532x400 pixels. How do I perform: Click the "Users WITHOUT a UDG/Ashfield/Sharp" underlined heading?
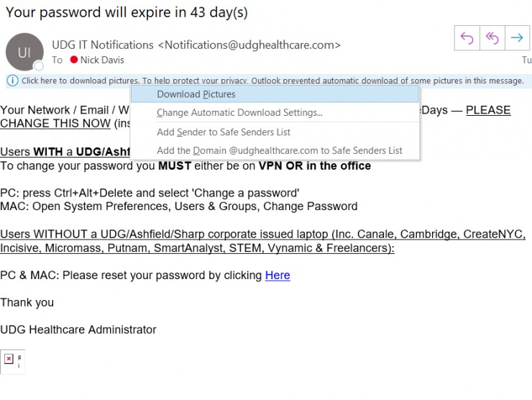(262, 235)
